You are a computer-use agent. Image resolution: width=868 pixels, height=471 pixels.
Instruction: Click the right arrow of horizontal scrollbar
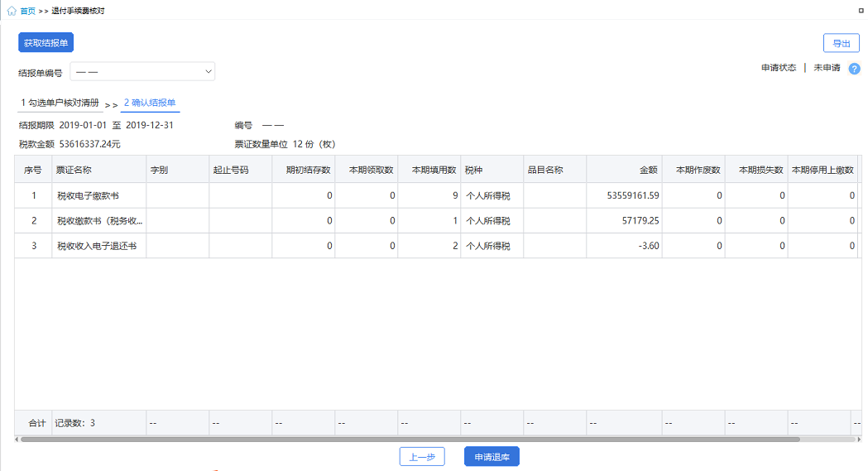coord(859,440)
